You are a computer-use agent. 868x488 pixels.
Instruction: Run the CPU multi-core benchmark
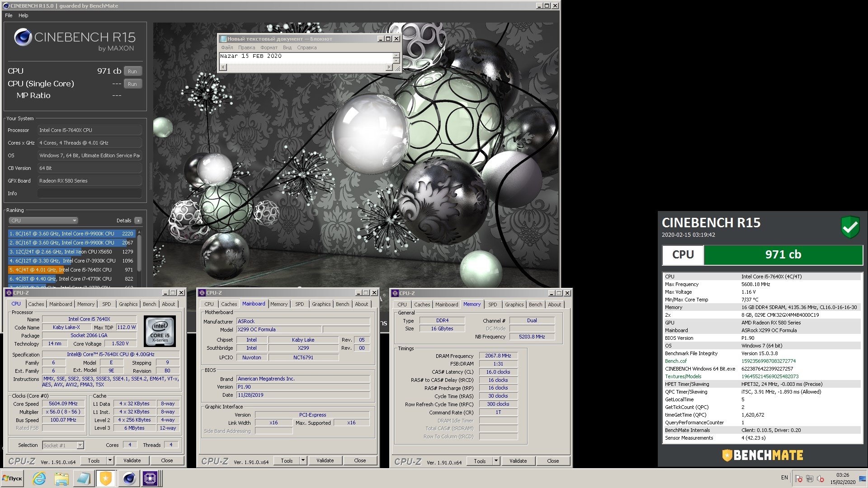click(132, 71)
